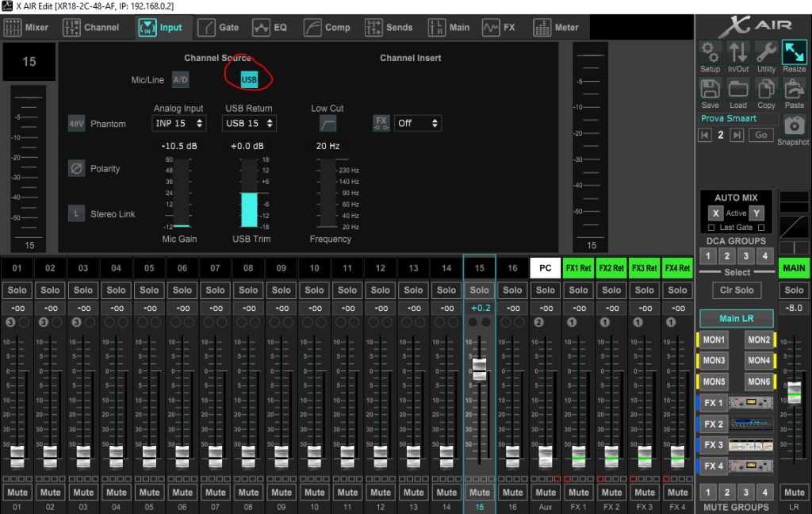
Task: Open the USB Return USB 15 dropdown
Action: coord(249,124)
